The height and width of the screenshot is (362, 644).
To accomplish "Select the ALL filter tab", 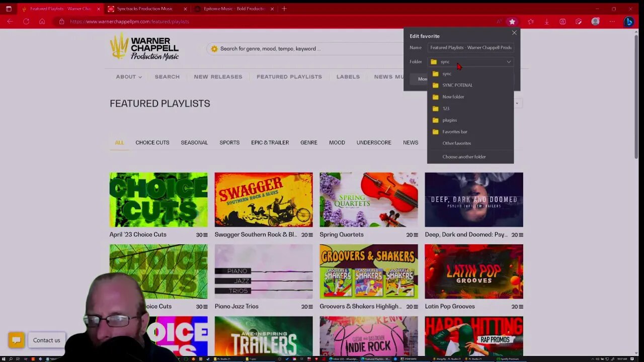I will tap(119, 143).
